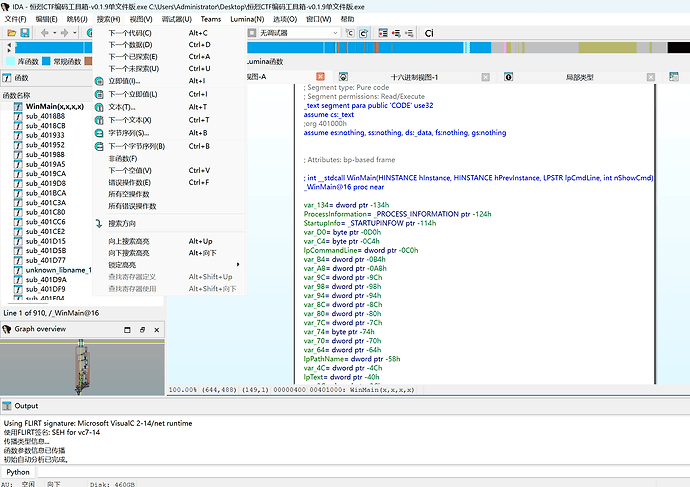Click the breakpoint list toolbar icon

pos(383,33)
